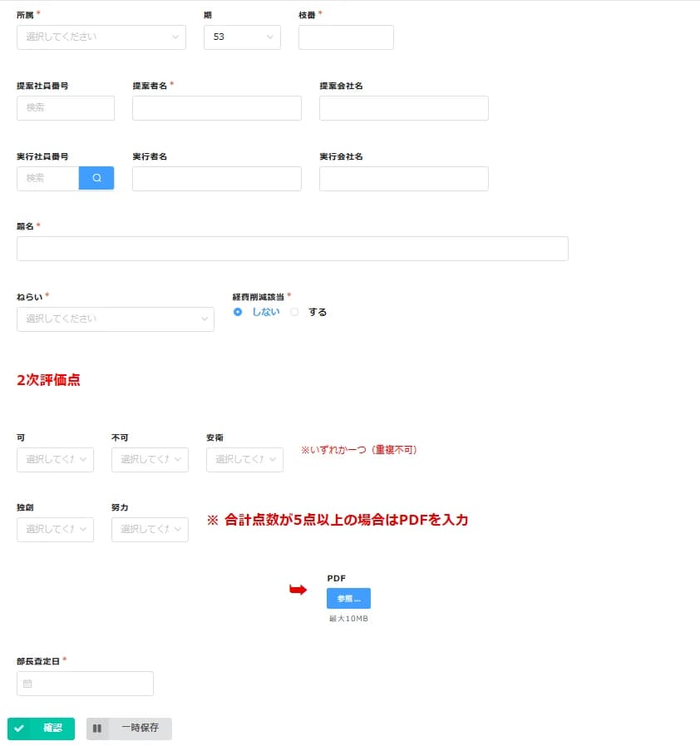Click the red arrow icon beside PDF
Viewport: 700px width, 756px height.
(298, 589)
